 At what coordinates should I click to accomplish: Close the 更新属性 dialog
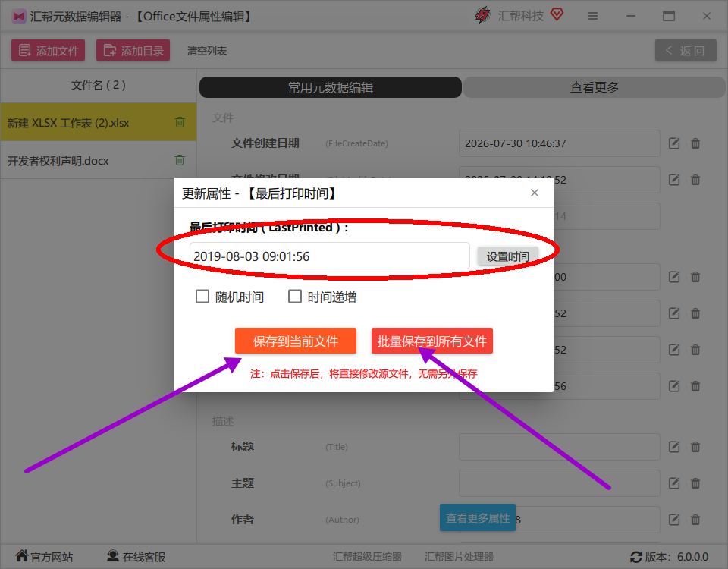coord(535,193)
